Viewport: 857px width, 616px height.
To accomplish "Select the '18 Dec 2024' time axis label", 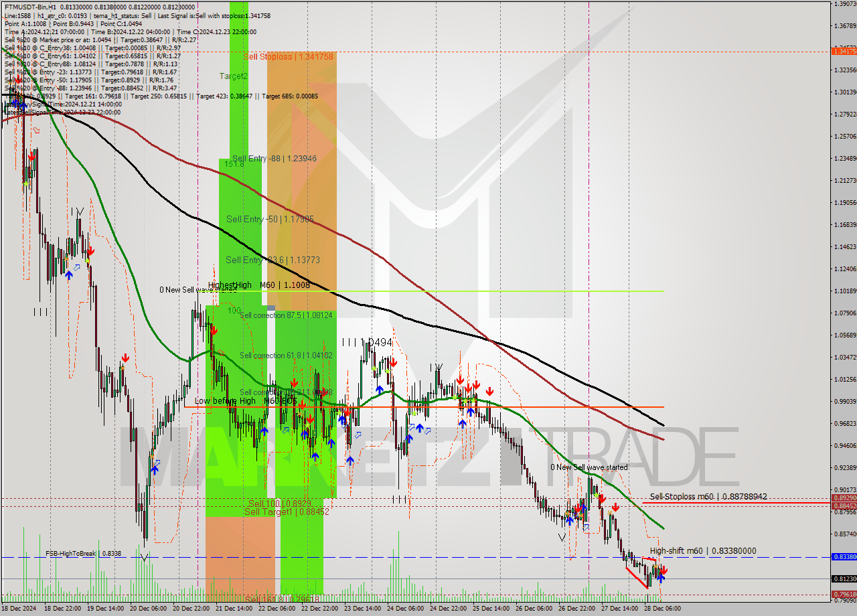I will coord(19,609).
